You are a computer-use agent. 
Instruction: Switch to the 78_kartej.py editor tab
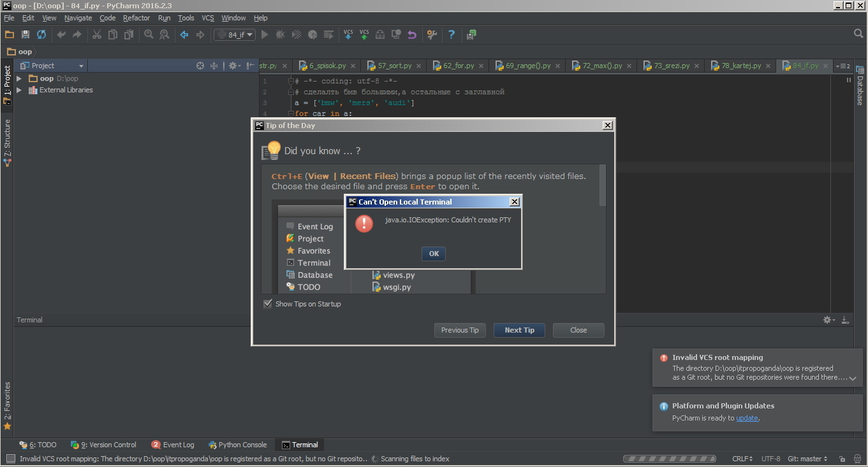[x=741, y=66]
